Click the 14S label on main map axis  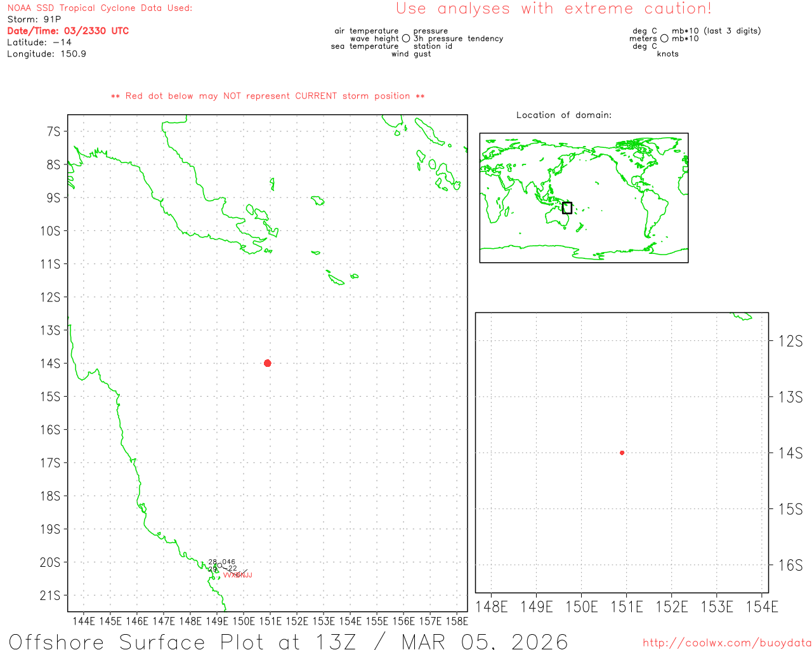pyautogui.click(x=50, y=363)
